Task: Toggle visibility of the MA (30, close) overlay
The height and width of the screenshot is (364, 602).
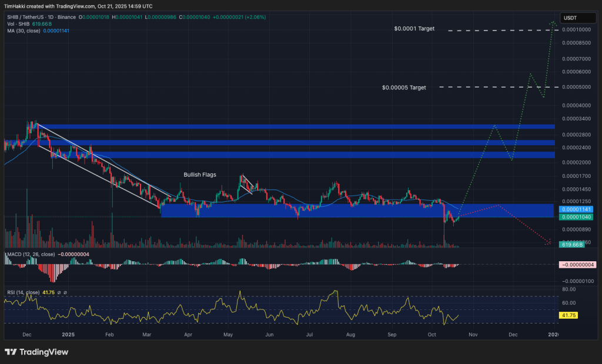Action: (x=24, y=31)
